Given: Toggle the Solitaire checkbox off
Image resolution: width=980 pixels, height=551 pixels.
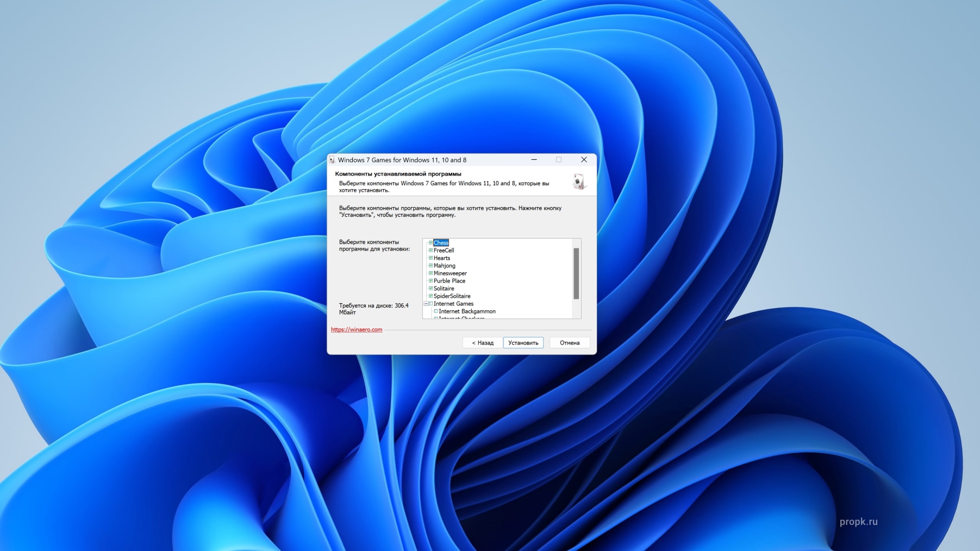Looking at the screenshot, I should coord(430,289).
